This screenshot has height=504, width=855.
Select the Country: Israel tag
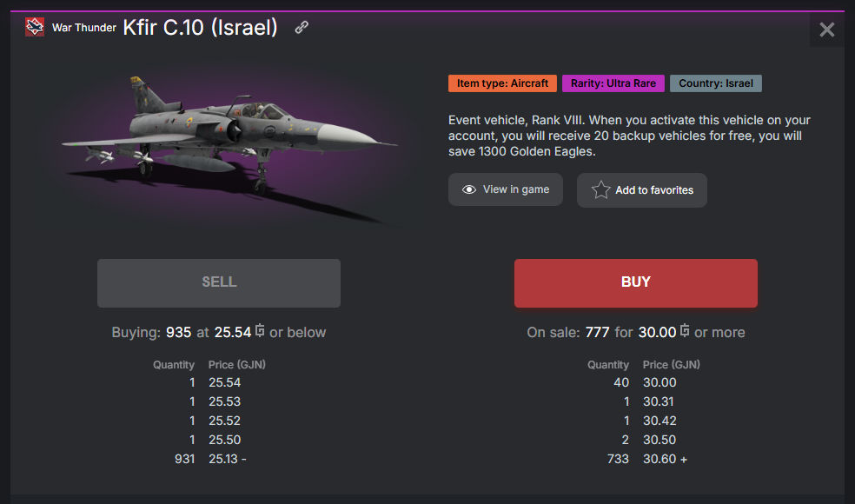pyautogui.click(x=716, y=83)
